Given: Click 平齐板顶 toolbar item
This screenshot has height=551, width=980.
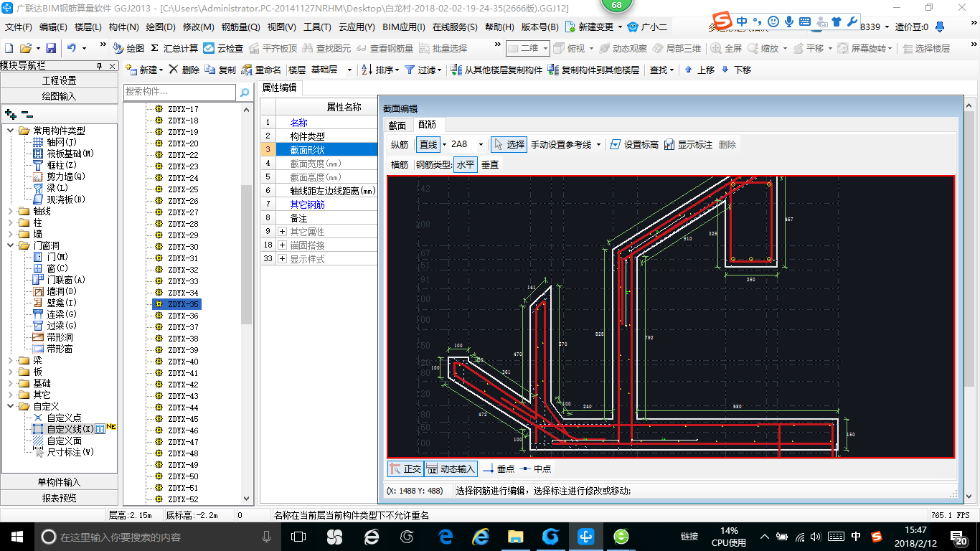Looking at the screenshot, I should [x=272, y=48].
